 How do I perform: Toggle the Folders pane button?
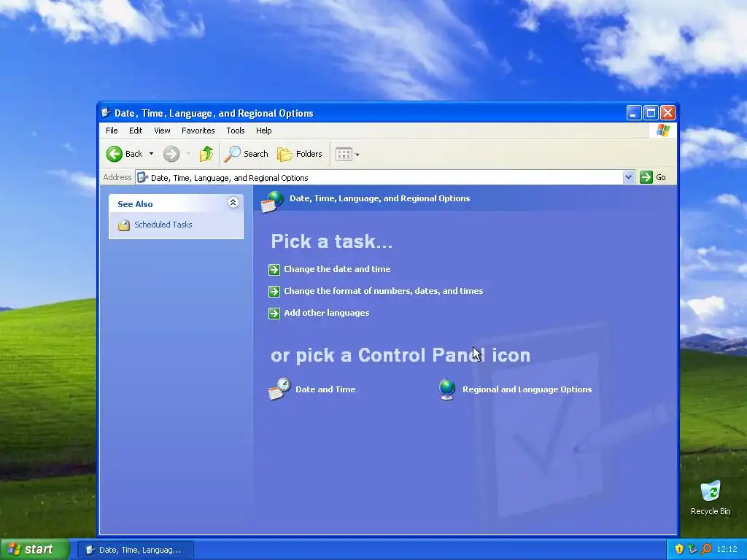click(300, 154)
